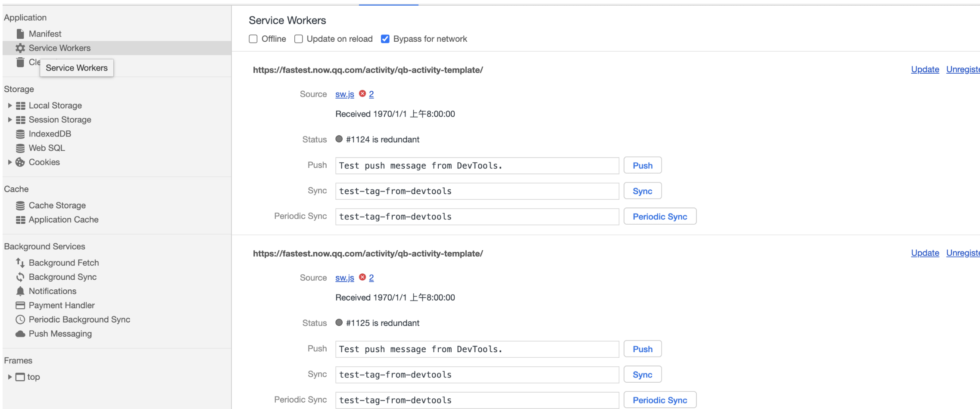The width and height of the screenshot is (980, 409).
Task: Select Periodic Background Sync item
Action: [x=79, y=319]
